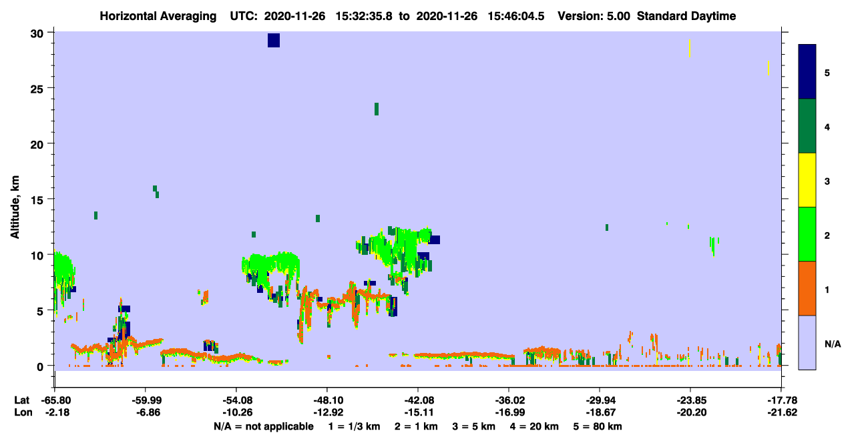Click the latitude value '-36.02'
The width and height of the screenshot is (868, 445).
[509, 400]
